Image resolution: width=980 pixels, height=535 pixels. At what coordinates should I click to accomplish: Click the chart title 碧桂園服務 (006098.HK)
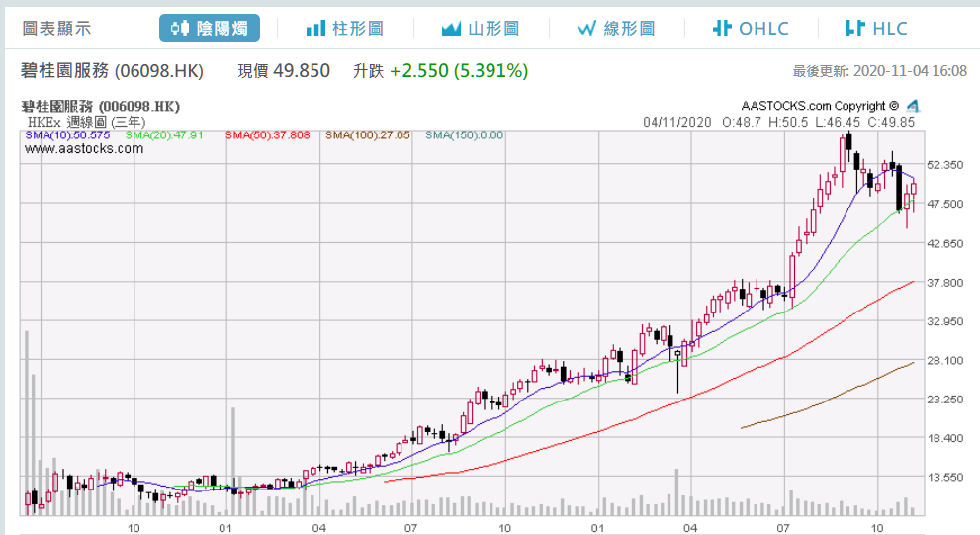pos(101,106)
